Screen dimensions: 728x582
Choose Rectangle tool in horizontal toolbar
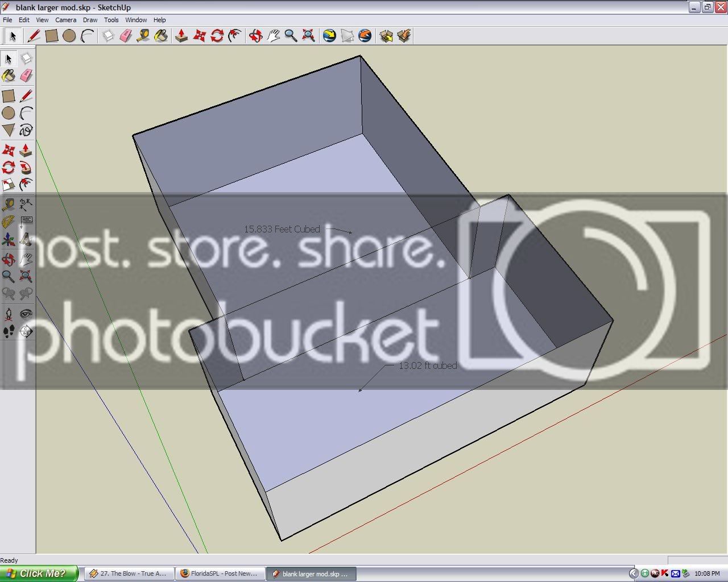tap(51, 36)
